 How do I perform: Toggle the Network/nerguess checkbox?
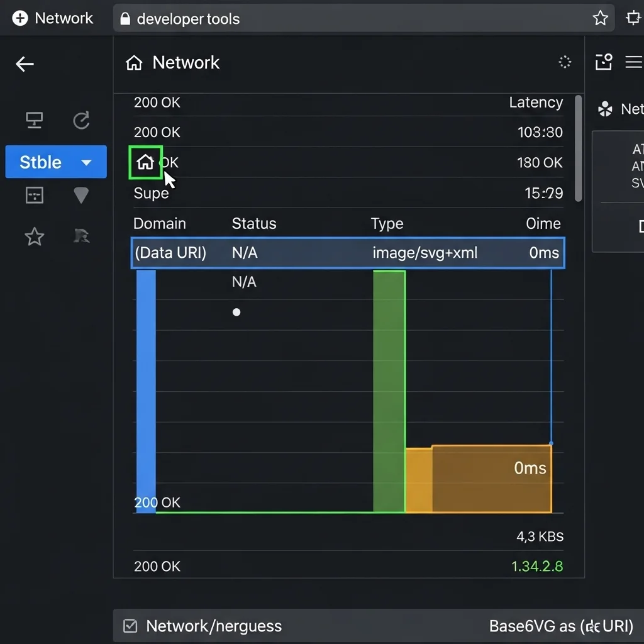tap(130, 626)
